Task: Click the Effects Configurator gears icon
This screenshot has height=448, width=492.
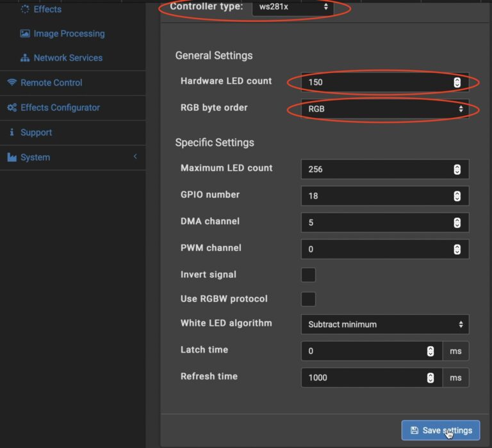Action: [x=12, y=108]
